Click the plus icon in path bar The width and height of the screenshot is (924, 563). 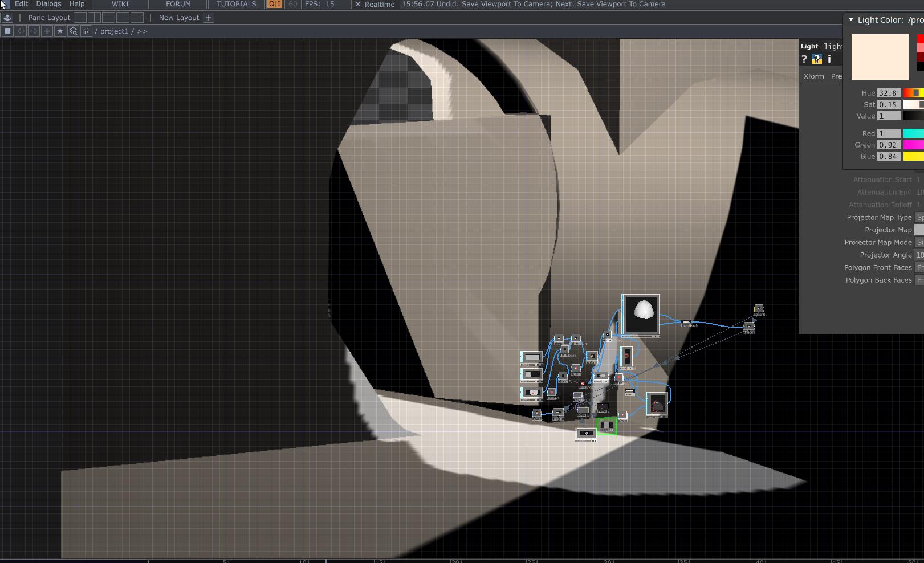[x=47, y=31]
